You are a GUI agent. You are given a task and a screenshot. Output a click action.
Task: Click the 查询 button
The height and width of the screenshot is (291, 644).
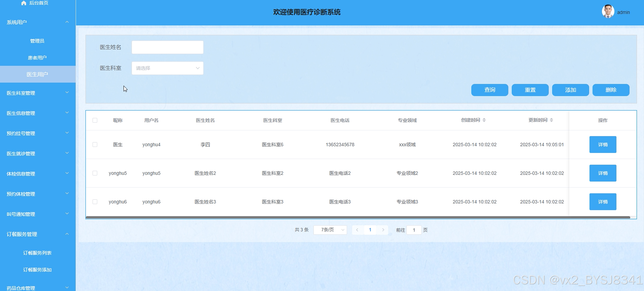coord(490,90)
